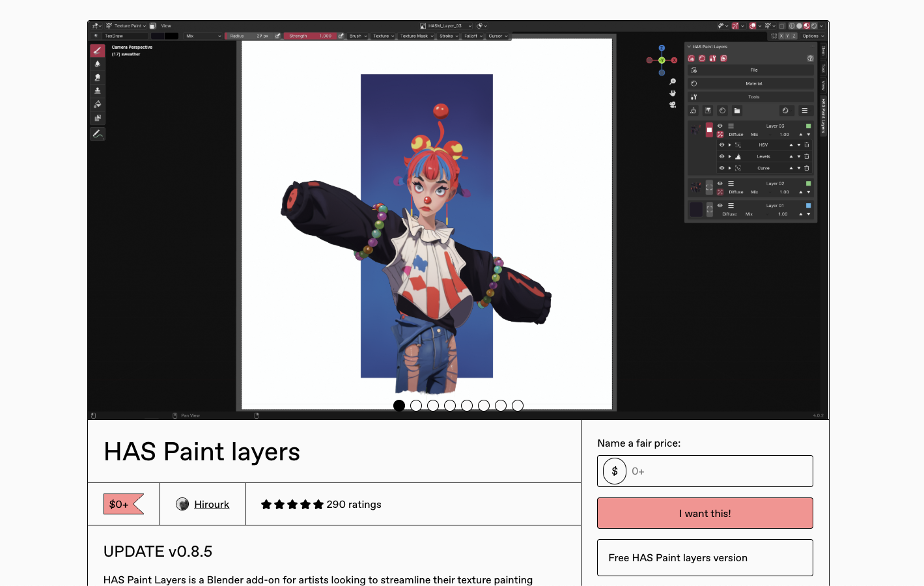Click the Strength slider
Viewport: 924px width, 586px height.
point(310,36)
